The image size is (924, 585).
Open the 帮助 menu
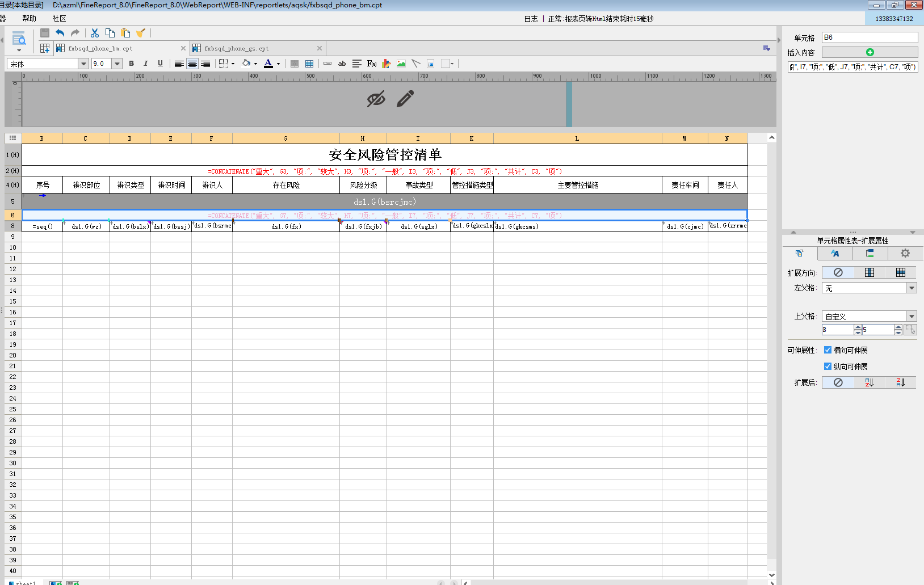point(29,19)
